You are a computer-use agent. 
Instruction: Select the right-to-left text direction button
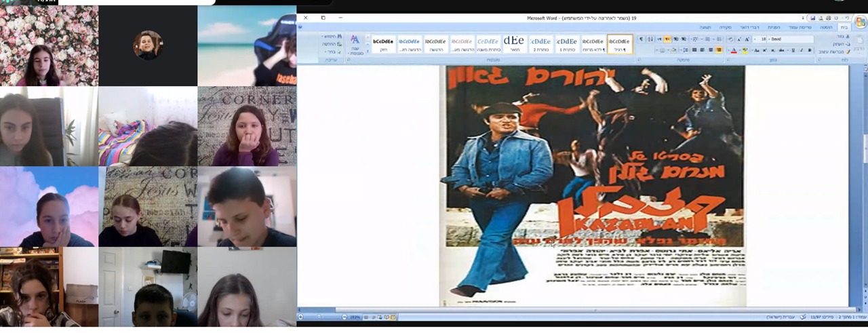(x=667, y=39)
